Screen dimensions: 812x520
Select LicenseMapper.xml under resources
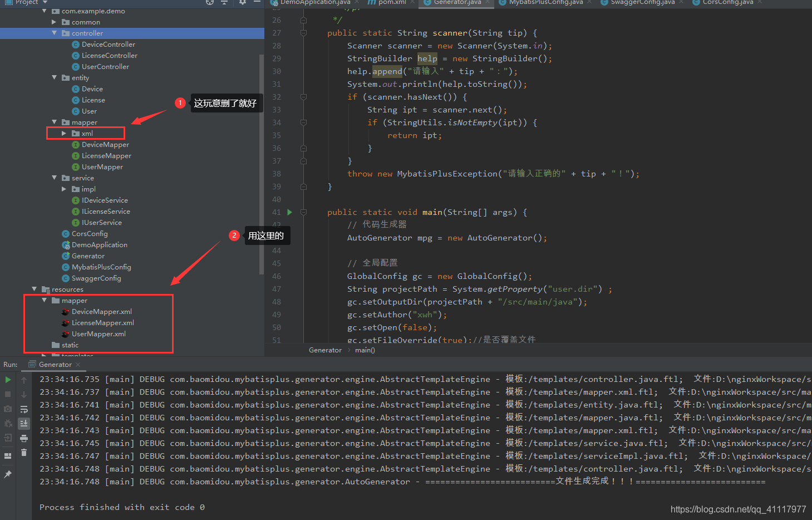point(103,323)
